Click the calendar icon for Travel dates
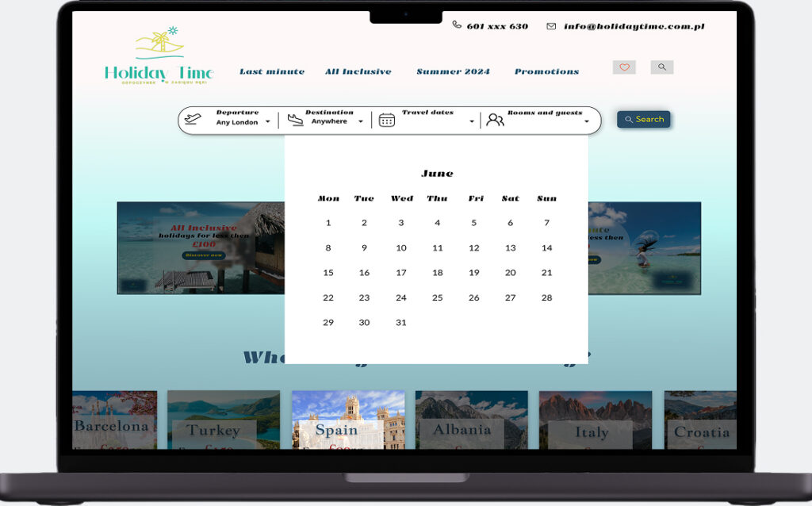The height and width of the screenshot is (506, 812). (x=386, y=121)
